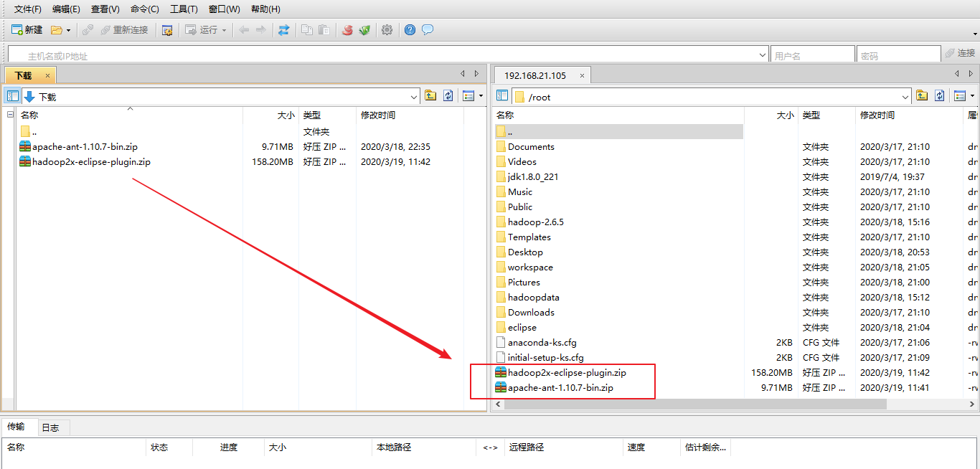Click remote pane horizontal scrollbar
The width and height of the screenshot is (980, 469).
click(x=695, y=404)
